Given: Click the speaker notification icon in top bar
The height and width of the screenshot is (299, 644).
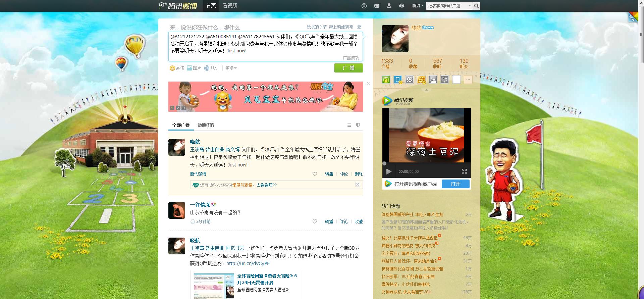Looking at the screenshot, I should (x=401, y=6).
